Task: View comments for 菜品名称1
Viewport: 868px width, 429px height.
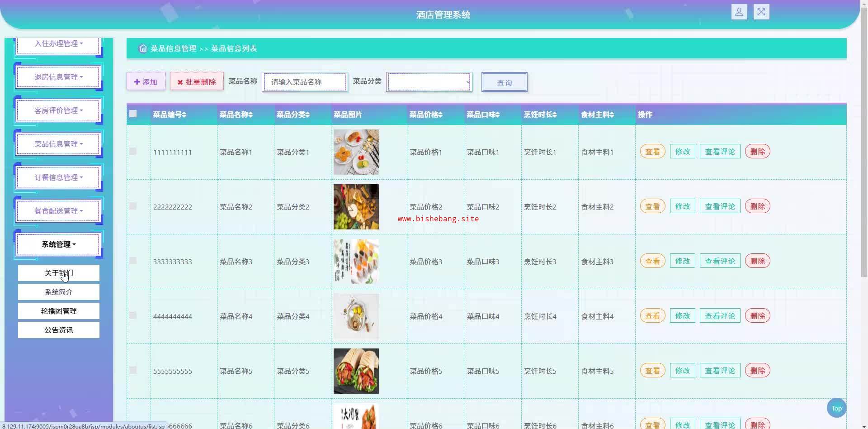Action: click(x=720, y=152)
